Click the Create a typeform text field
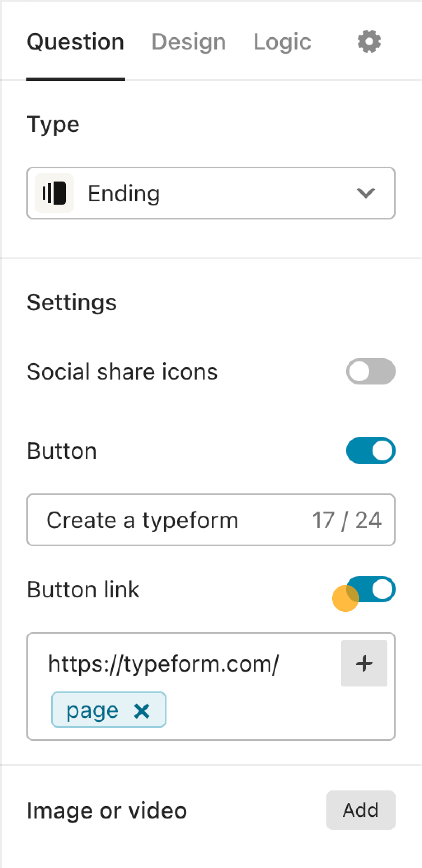 211,520
